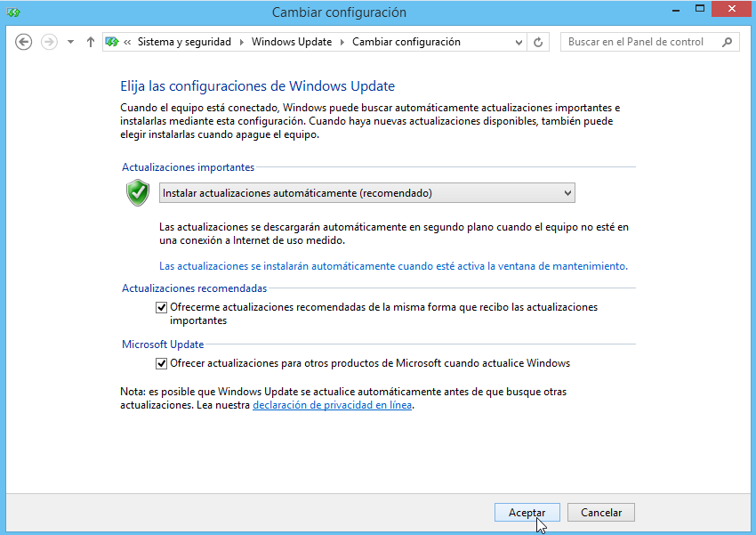Open the maintenance window link about automatic installs
Image resolution: width=756 pixels, height=535 pixels.
(393, 266)
